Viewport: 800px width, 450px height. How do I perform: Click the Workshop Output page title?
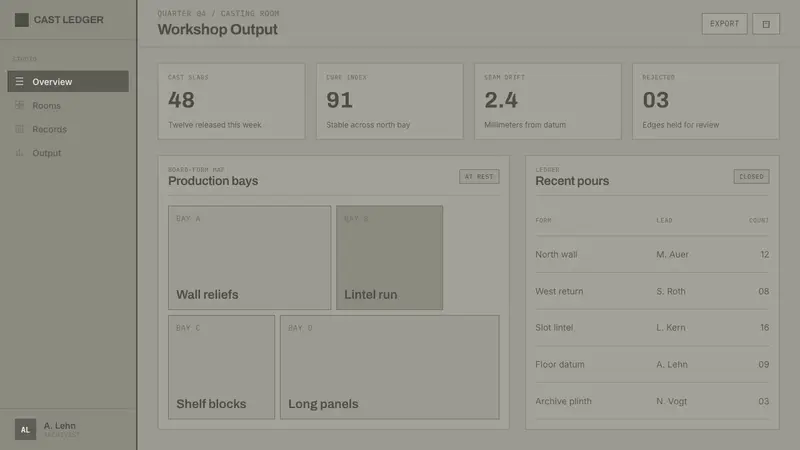[217, 30]
